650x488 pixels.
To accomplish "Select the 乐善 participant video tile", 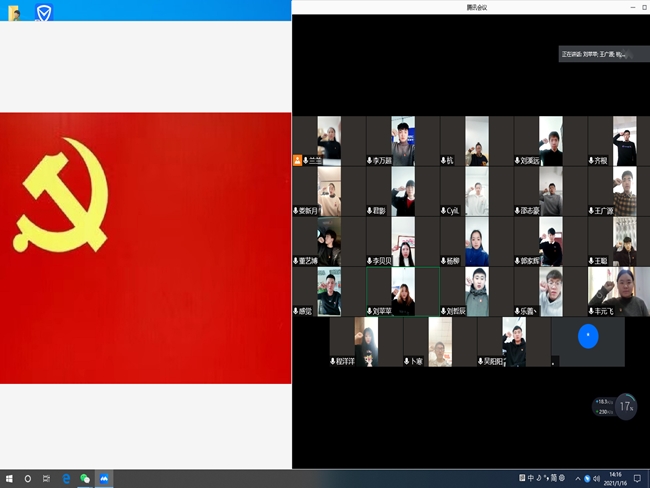I will click(551, 291).
